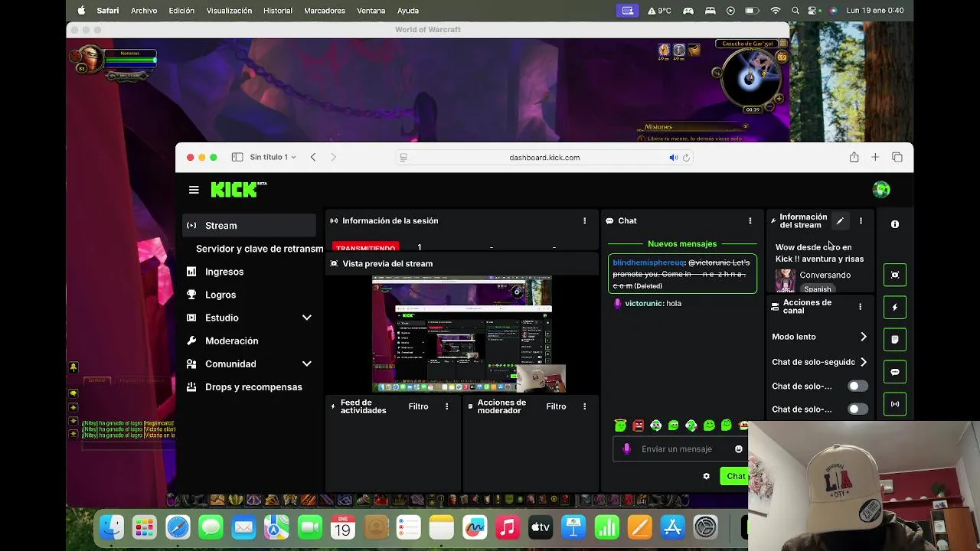
Task: Open the profile avatar in Kick header
Action: click(x=881, y=190)
